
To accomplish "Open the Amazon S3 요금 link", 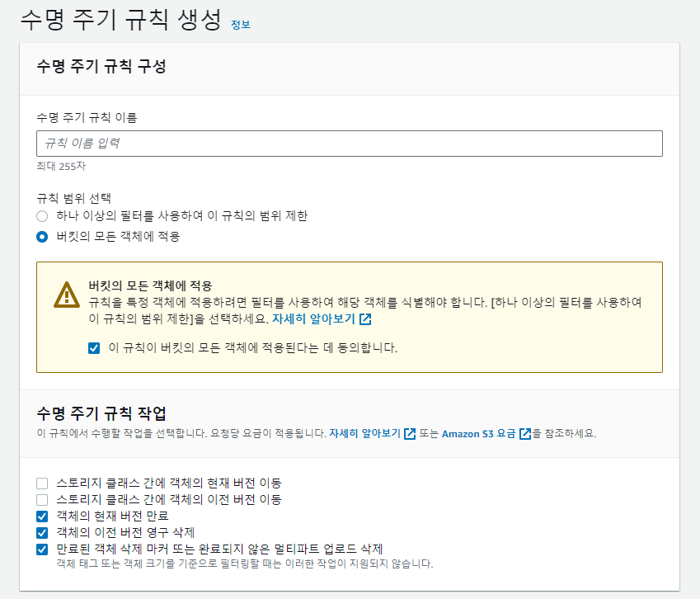I will [x=478, y=433].
